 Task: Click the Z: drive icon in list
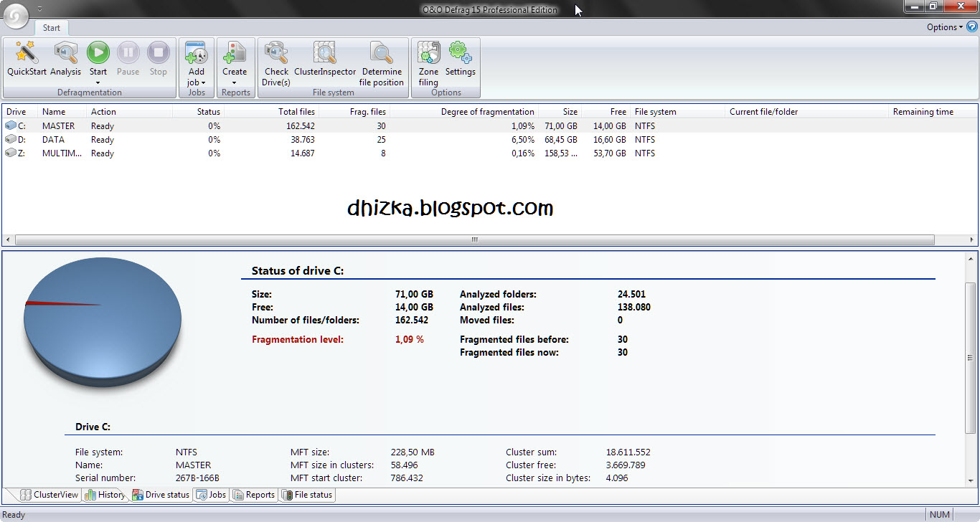11,153
